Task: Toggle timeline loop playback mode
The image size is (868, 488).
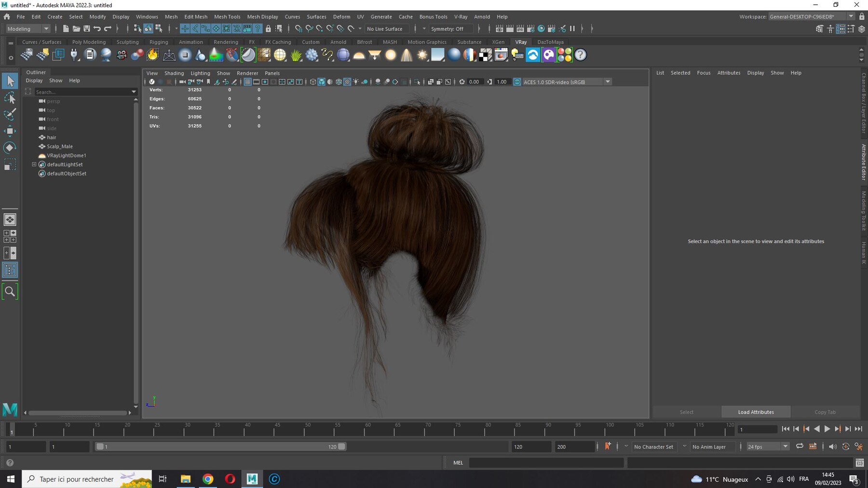Action: pos(800,447)
